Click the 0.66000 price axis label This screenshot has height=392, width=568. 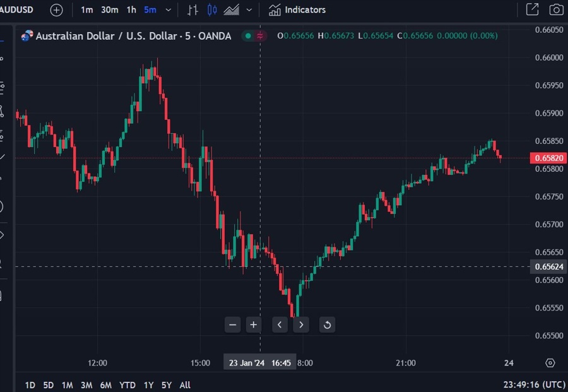549,57
